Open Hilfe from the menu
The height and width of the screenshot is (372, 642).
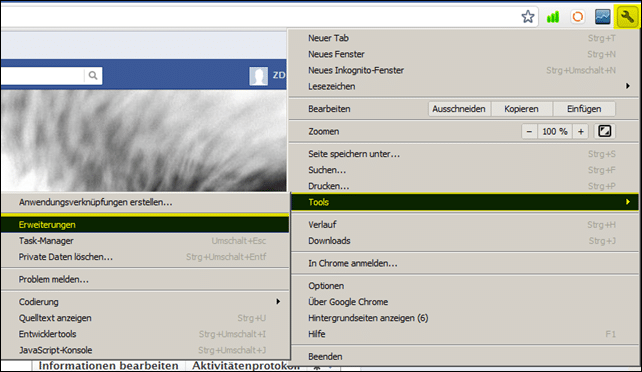[464, 334]
